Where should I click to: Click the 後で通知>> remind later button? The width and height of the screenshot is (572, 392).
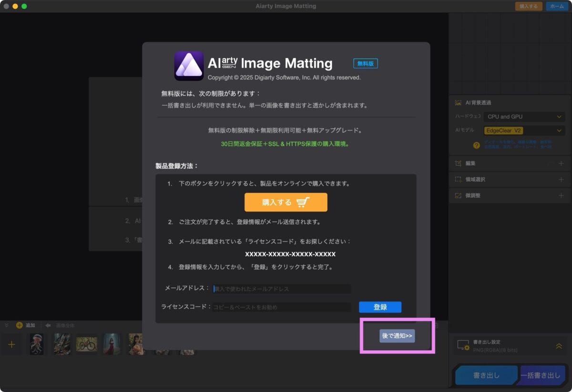(x=397, y=336)
